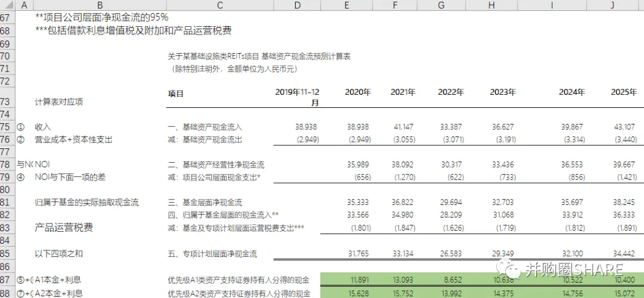Click the '以下四项之和' cell
The width and height of the screenshot is (644, 298).
tap(58, 253)
